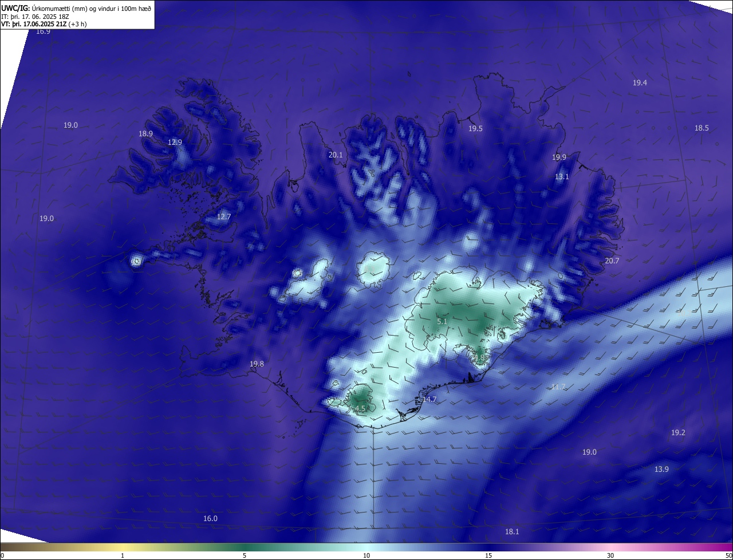Click the 5.1 value over the glacier
Viewport: 733px width, 560px height.
pyautogui.click(x=442, y=322)
